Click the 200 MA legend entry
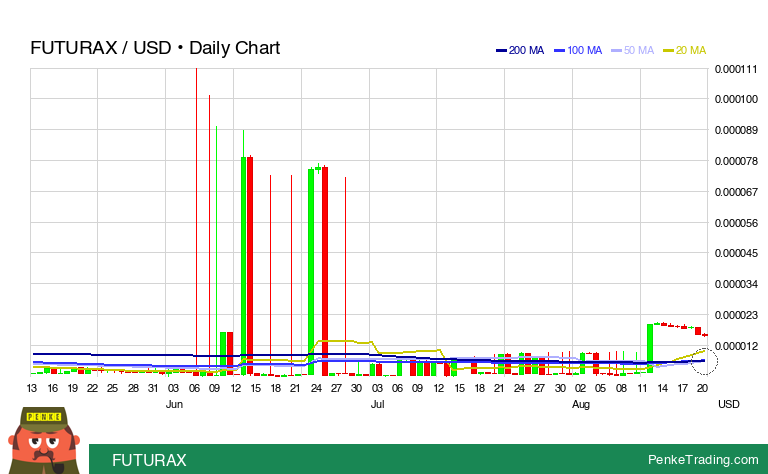 click(520, 50)
